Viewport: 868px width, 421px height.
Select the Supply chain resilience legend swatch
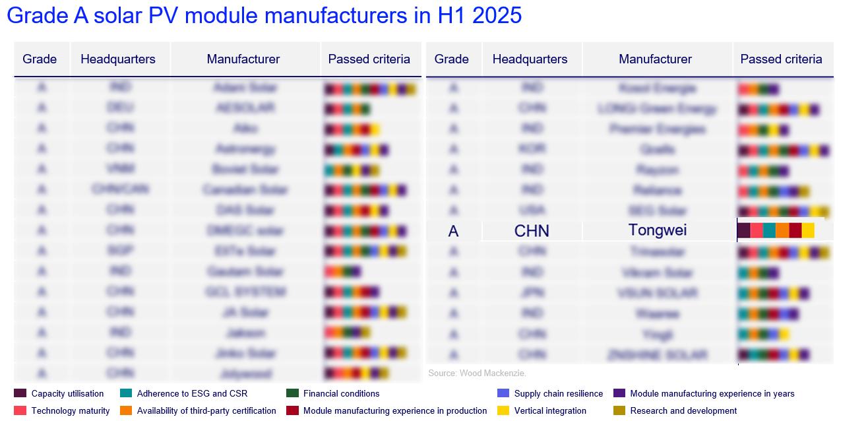(x=503, y=394)
